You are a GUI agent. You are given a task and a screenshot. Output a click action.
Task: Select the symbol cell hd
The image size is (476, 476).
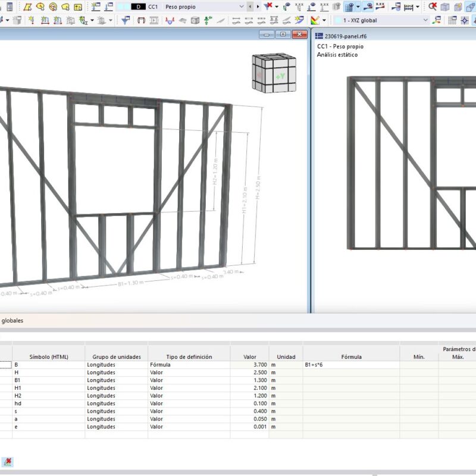(x=49, y=403)
